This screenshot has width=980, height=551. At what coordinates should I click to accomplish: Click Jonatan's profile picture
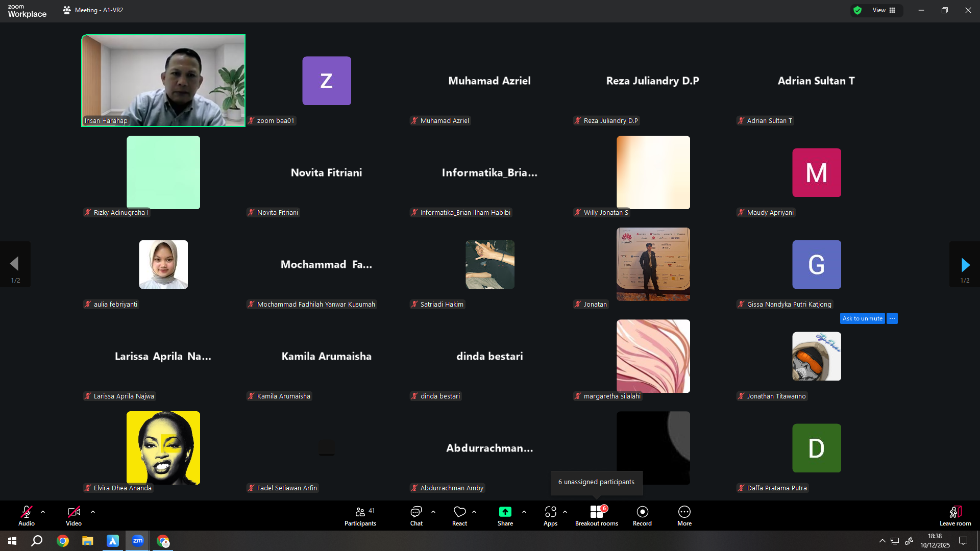point(653,264)
